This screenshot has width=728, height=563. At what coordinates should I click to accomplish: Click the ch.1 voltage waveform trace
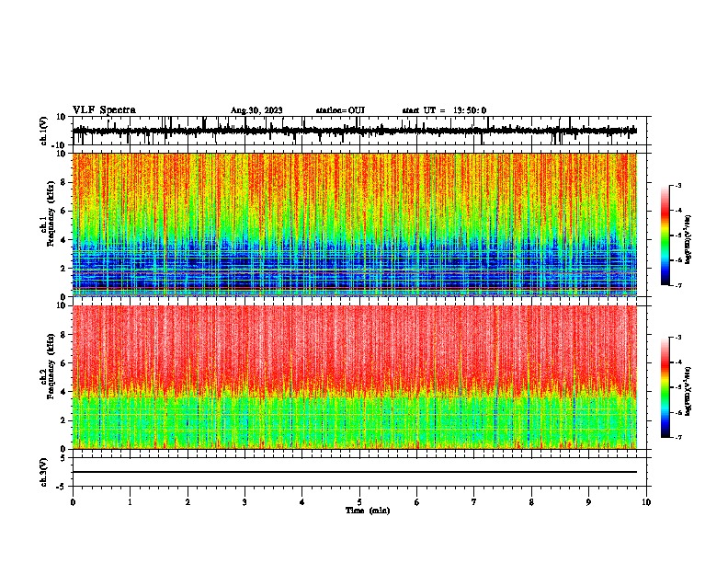[x=355, y=131]
